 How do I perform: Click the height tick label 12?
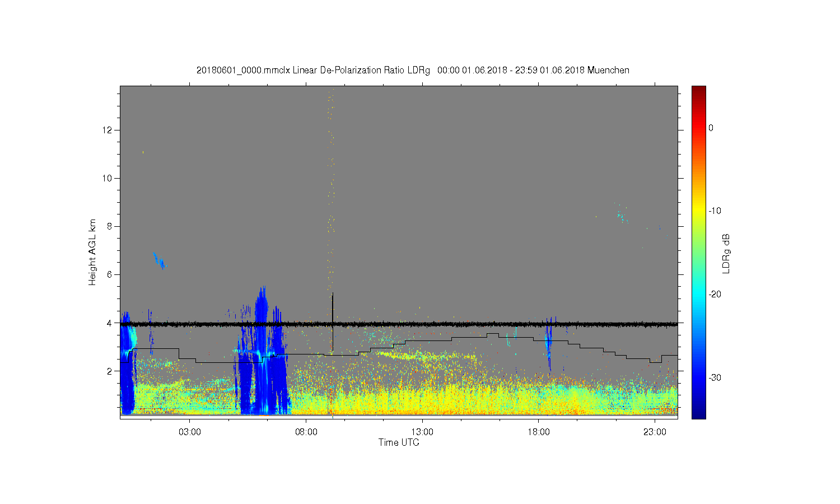[x=108, y=130]
